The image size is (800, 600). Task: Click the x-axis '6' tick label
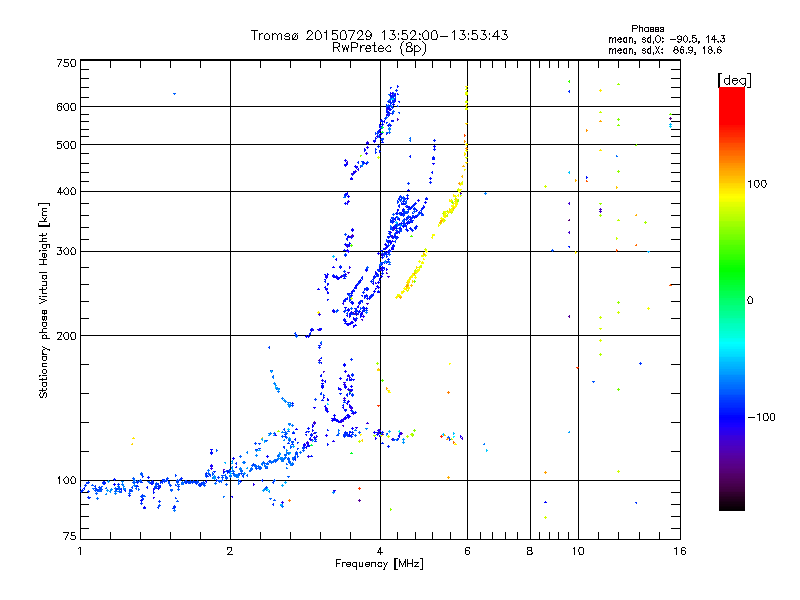tap(467, 551)
